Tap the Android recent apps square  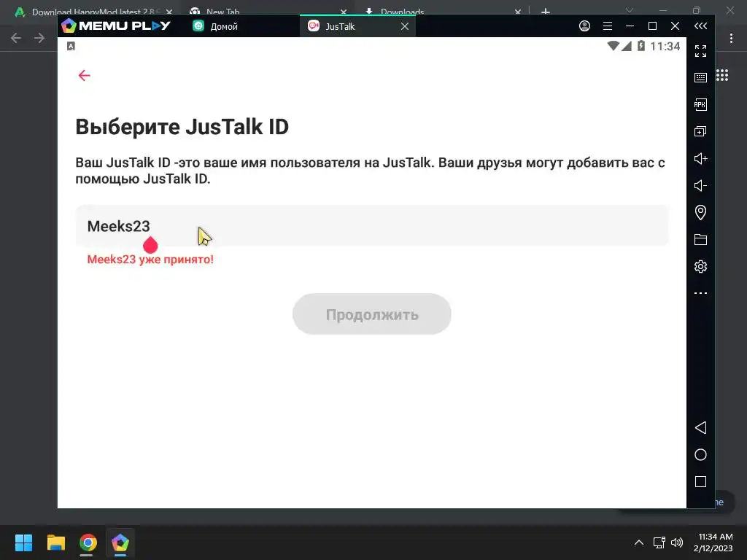700,481
